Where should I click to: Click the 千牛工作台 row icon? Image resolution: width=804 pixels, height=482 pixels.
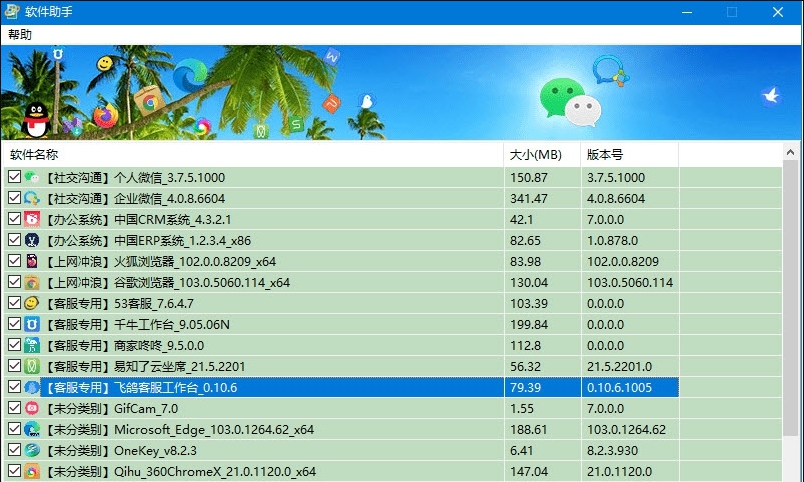pos(32,325)
